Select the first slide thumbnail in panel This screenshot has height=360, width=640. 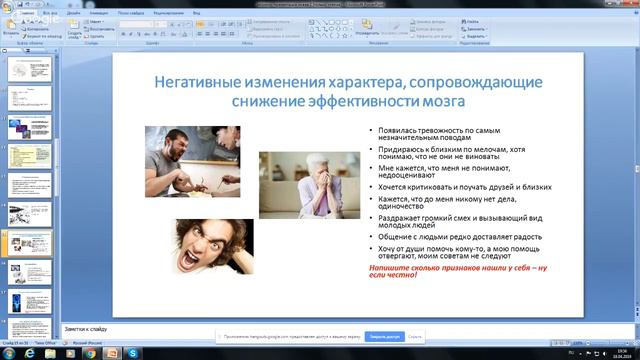29,69
